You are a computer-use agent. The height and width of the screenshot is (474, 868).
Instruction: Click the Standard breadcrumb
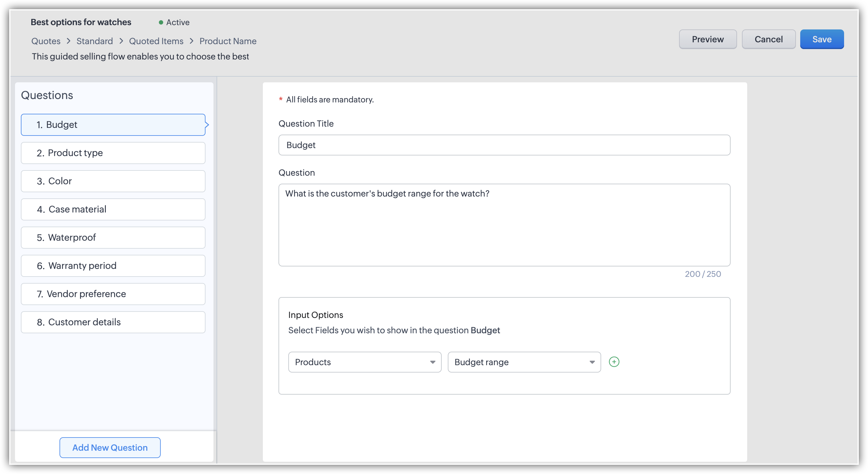(94, 41)
